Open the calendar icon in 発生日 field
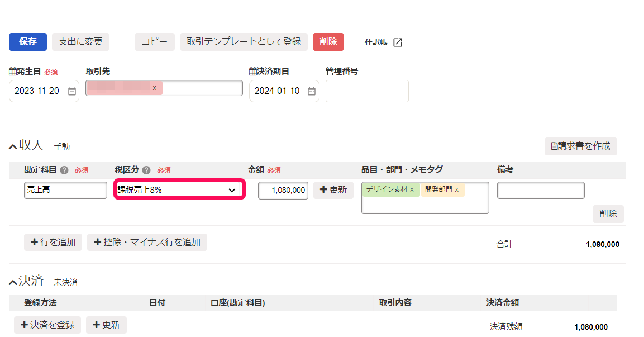The image size is (644, 337). click(x=72, y=91)
